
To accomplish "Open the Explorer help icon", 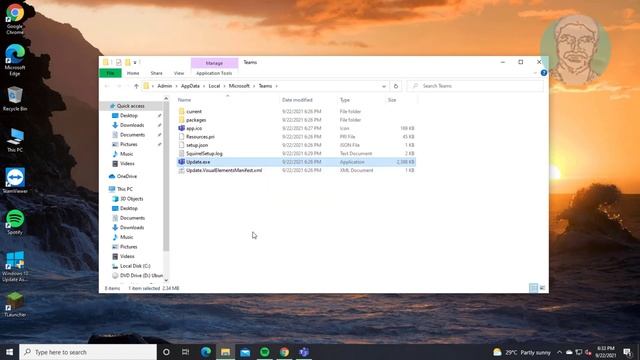I will (544, 73).
